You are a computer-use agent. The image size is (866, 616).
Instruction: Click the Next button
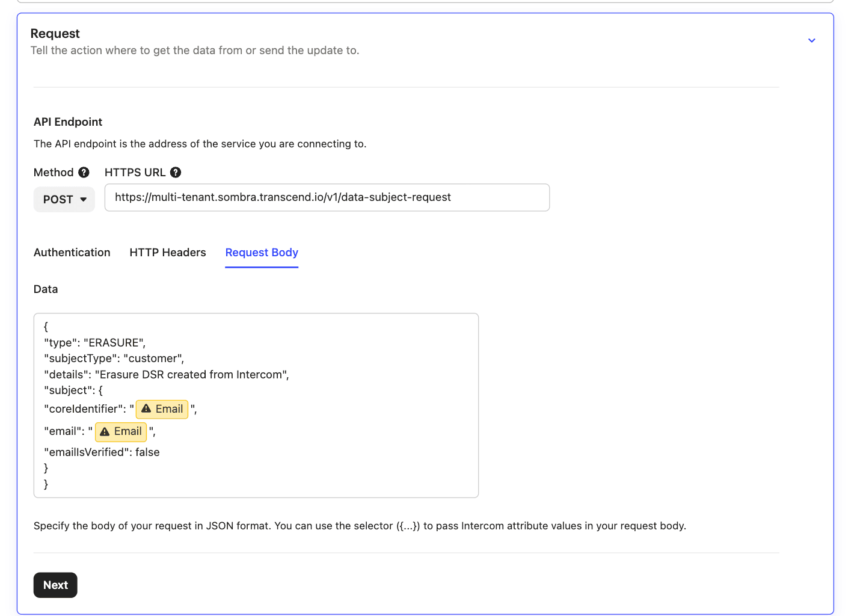coord(55,585)
